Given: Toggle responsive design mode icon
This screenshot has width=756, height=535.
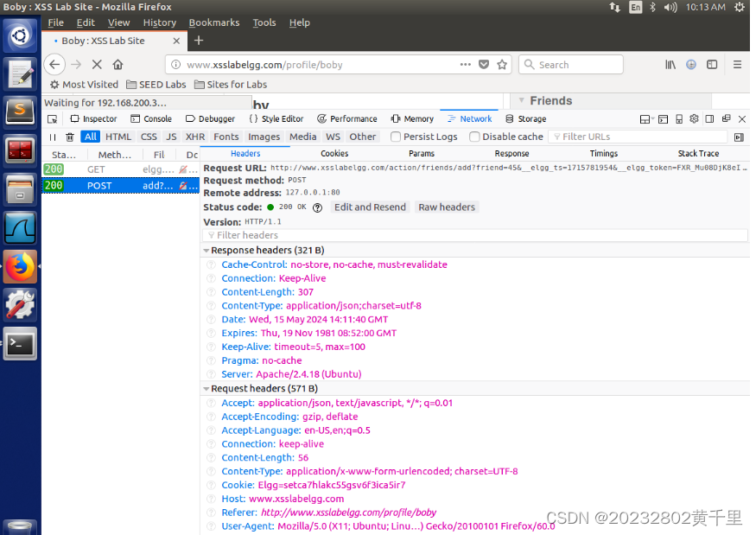Looking at the screenshot, I should (x=679, y=118).
